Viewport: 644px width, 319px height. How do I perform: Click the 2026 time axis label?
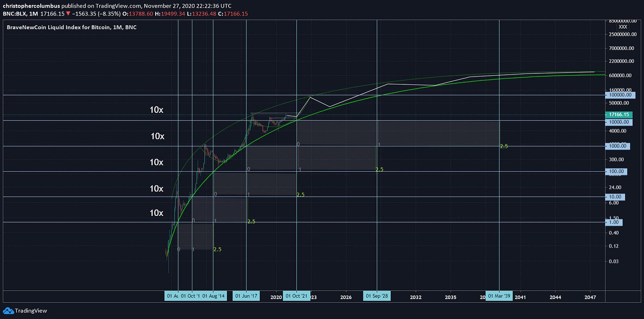pos(346,297)
